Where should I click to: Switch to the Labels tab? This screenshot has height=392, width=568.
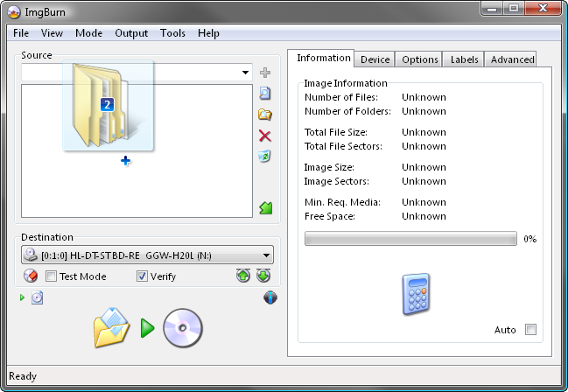pyautogui.click(x=464, y=59)
